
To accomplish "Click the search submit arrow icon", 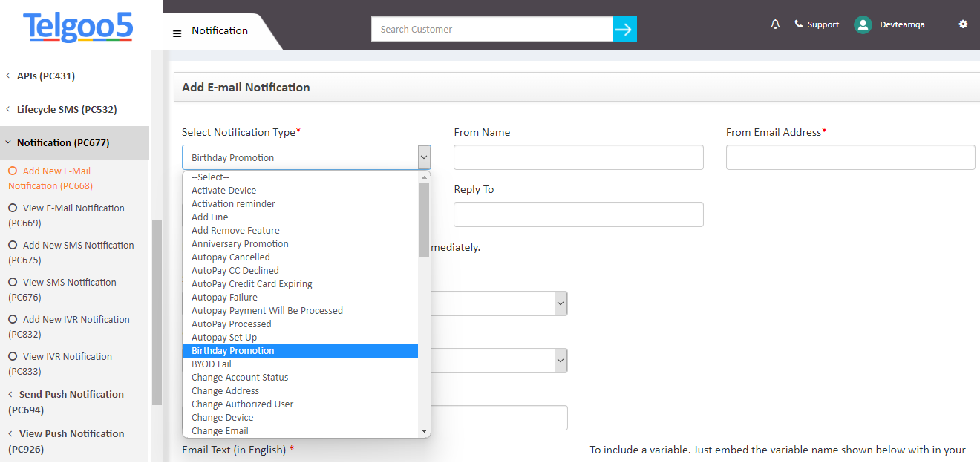I will (x=624, y=28).
